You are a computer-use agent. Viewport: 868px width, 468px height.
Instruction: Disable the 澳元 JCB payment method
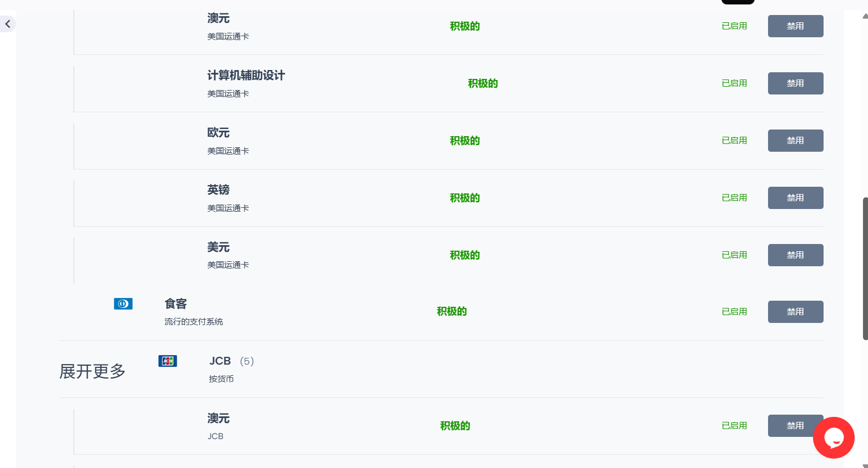point(795,426)
